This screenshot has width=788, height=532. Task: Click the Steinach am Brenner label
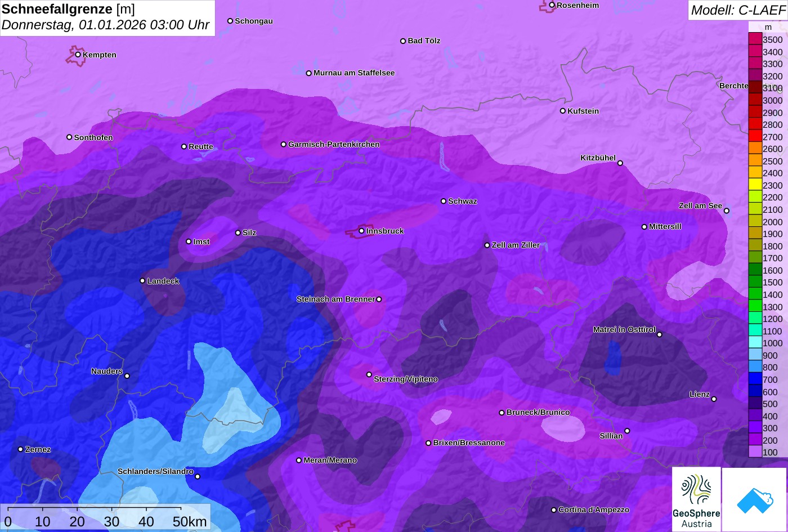[x=335, y=299]
